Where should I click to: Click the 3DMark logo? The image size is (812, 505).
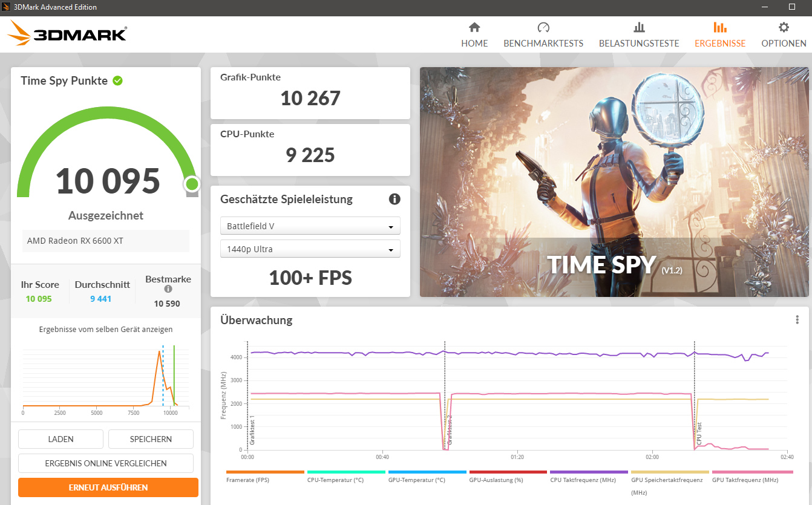click(67, 34)
